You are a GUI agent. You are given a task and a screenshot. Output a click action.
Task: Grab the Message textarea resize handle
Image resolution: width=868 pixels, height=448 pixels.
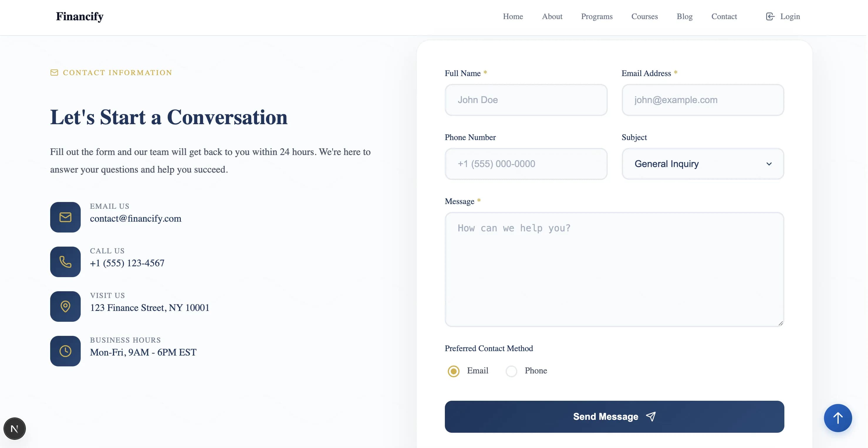[x=780, y=323]
